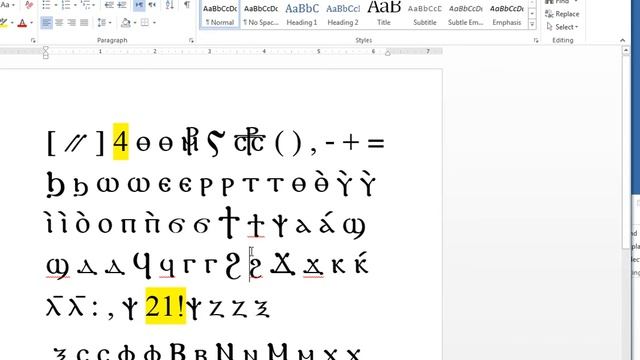The height and width of the screenshot is (360, 640).
Task: Apply the Emphasis style
Action: coord(507,15)
